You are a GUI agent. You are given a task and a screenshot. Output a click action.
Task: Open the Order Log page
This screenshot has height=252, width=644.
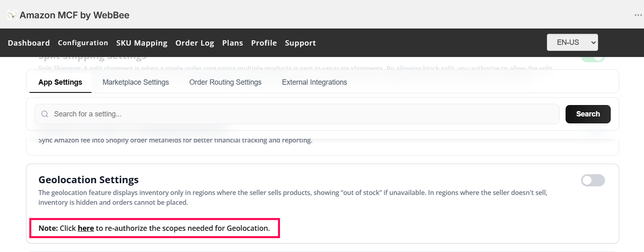195,43
